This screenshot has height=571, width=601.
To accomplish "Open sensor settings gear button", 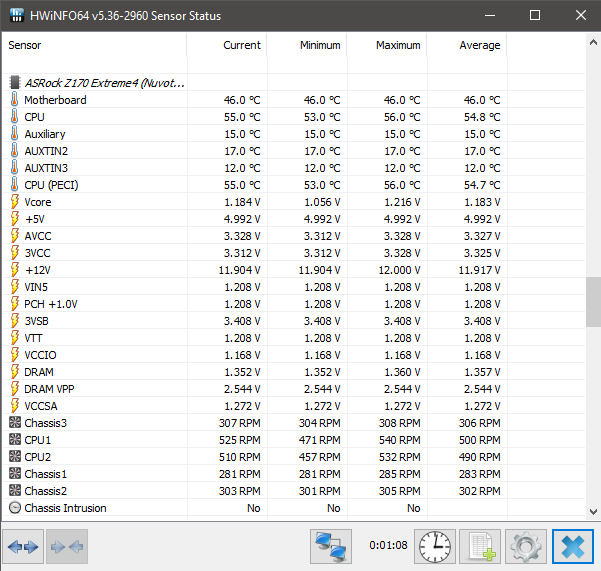I will click(526, 546).
